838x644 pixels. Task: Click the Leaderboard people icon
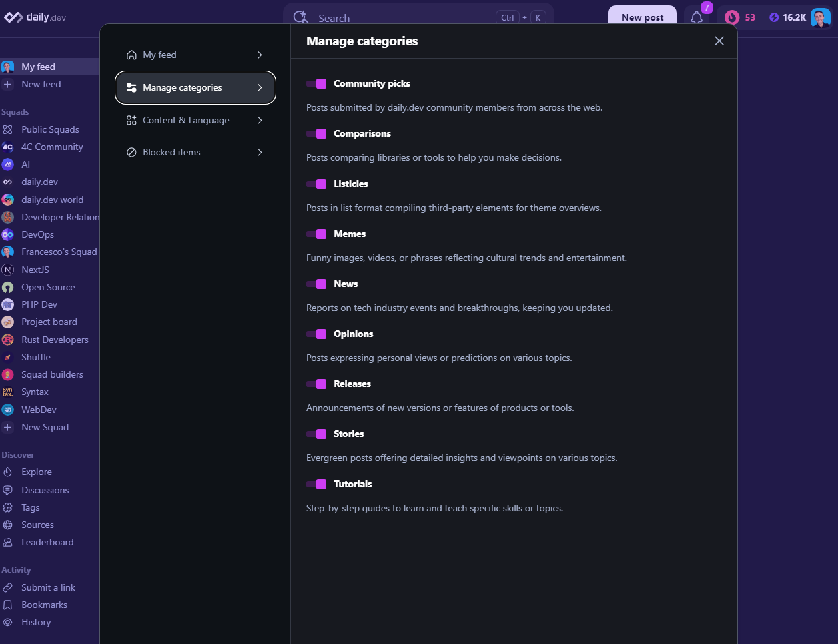8,542
